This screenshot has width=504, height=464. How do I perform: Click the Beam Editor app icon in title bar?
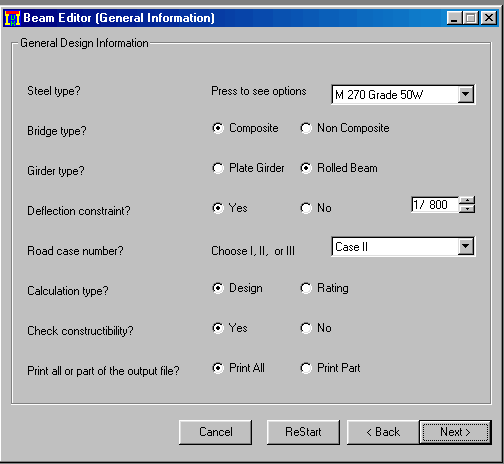[12, 18]
